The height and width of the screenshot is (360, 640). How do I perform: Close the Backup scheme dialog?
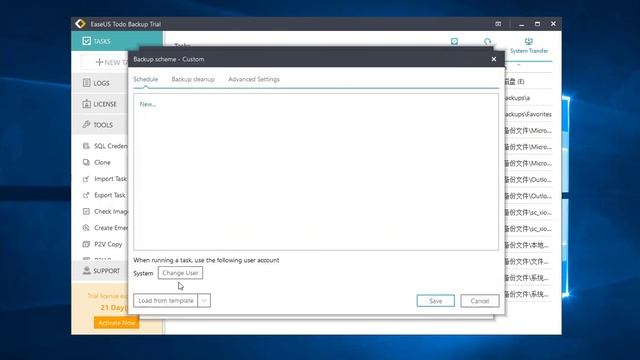click(x=494, y=59)
